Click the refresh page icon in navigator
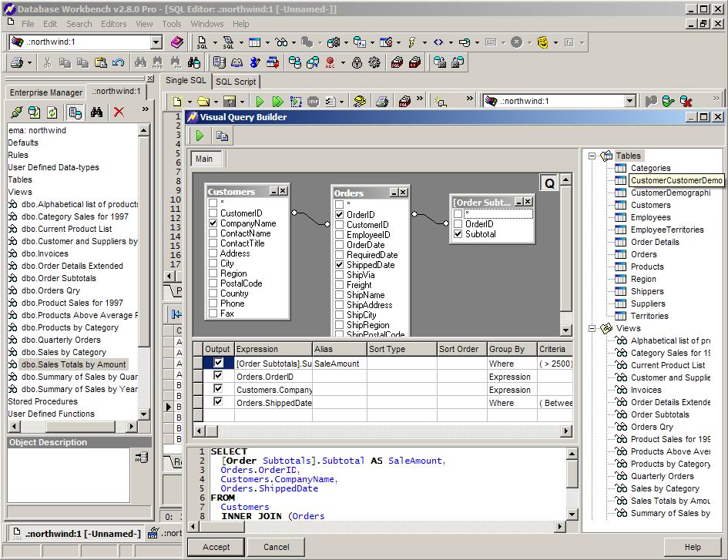This screenshot has height=560, width=728. (x=52, y=112)
